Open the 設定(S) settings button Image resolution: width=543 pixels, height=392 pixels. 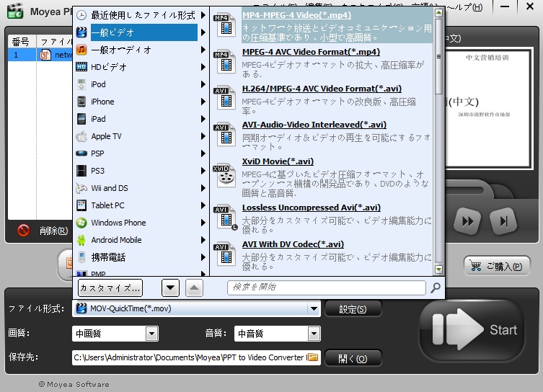coord(353,309)
